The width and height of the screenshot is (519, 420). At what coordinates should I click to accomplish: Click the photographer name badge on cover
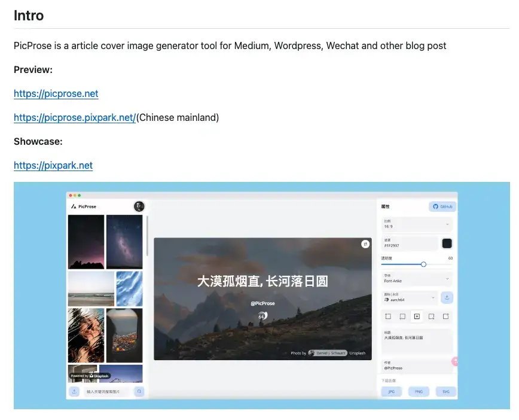point(328,353)
